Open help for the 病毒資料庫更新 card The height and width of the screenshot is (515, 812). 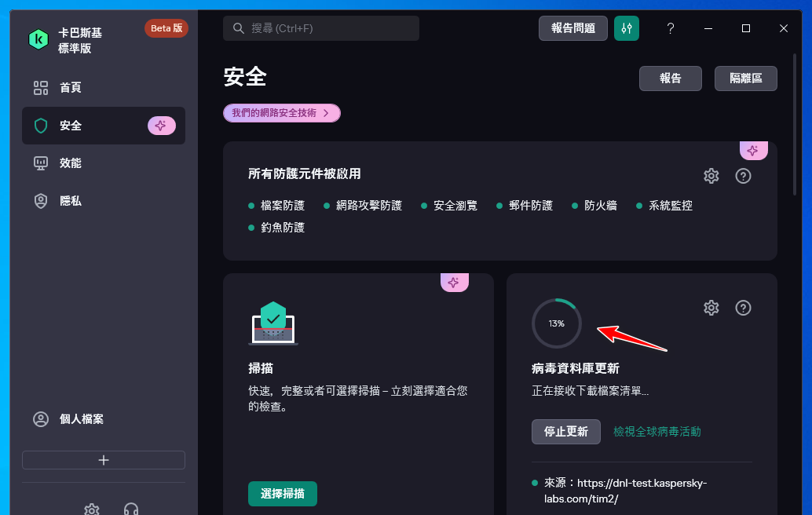[x=743, y=308]
